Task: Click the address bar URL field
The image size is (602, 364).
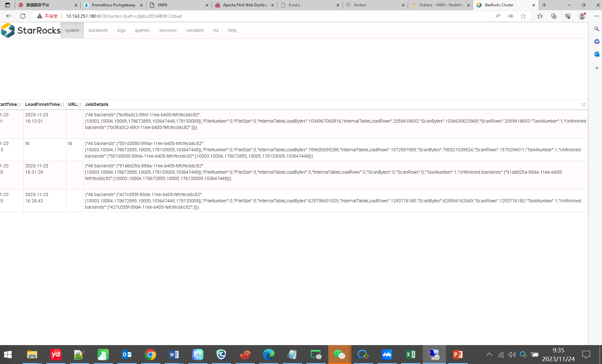Action: 124,16
